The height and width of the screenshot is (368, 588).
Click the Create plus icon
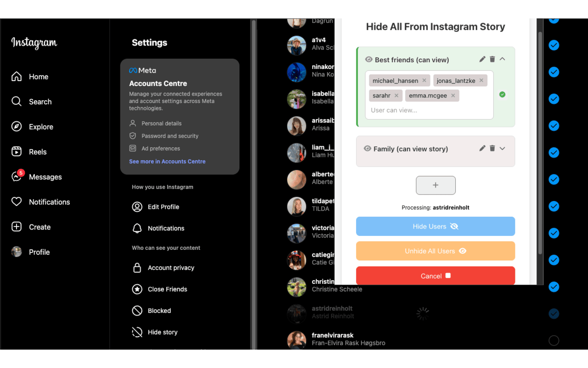[x=17, y=227]
